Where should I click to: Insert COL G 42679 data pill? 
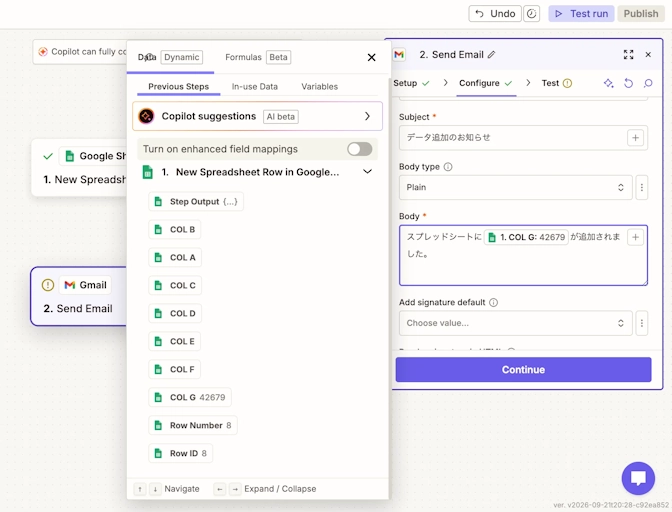point(190,397)
